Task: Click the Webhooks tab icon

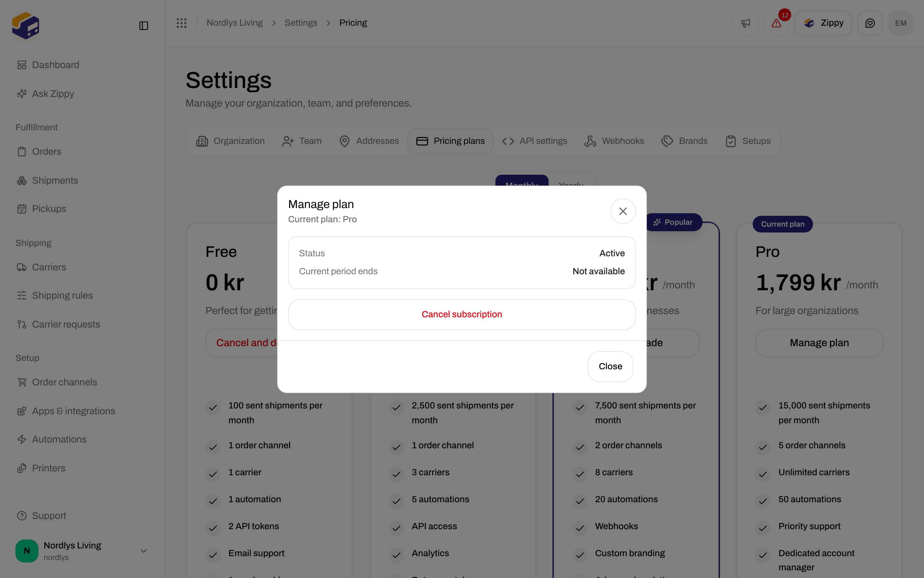Action: point(590,141)
